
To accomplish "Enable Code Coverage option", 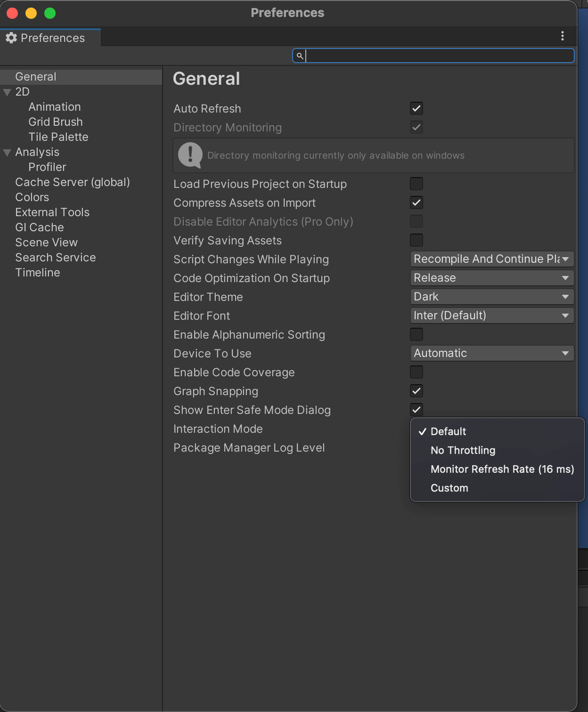I will tap(416, 372).
